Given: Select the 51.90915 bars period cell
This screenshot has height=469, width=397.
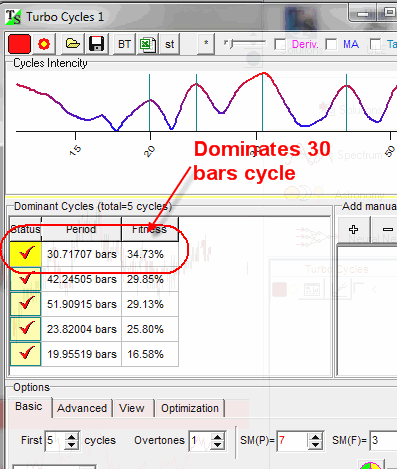Looking at the screenshot, I should (82, 304).
